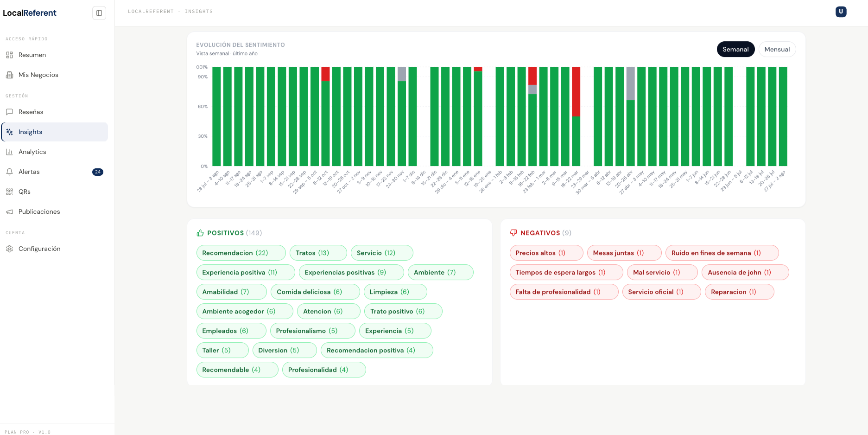
Task: Select the Servicio (12) tag
Action: coord(382,253)
